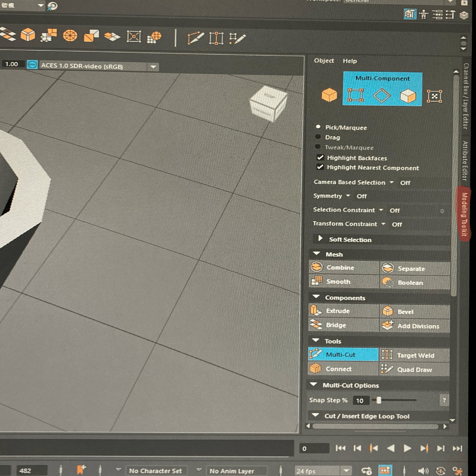Open the Object menu

324,61
